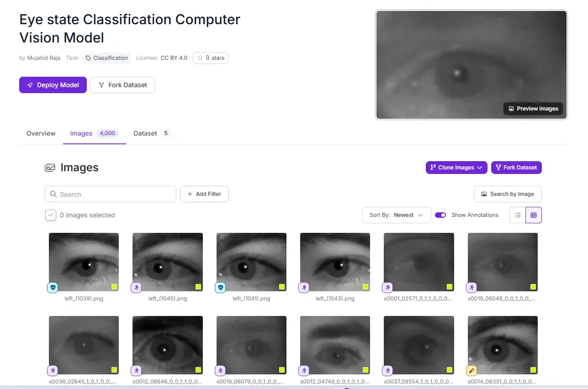Click the white Fork Dataset button near the title
588x389 pixels.
click(122, 85)
